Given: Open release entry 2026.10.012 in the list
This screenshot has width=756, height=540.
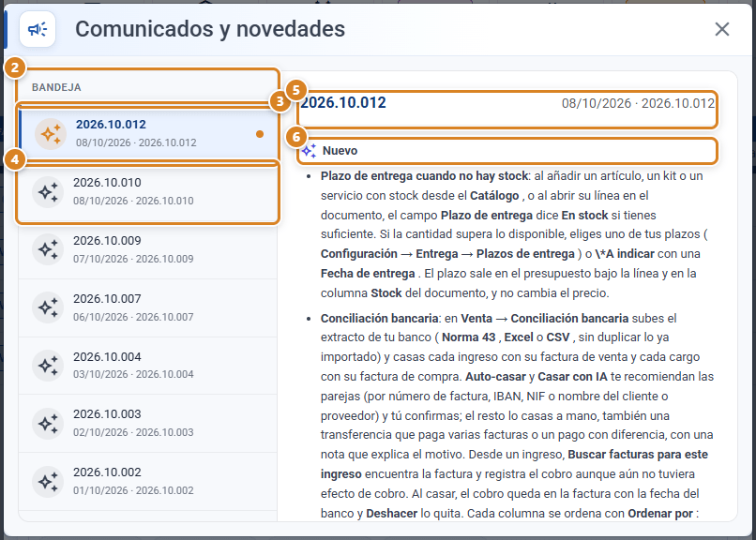Looking at the screenshot, I should pos(148,133).
